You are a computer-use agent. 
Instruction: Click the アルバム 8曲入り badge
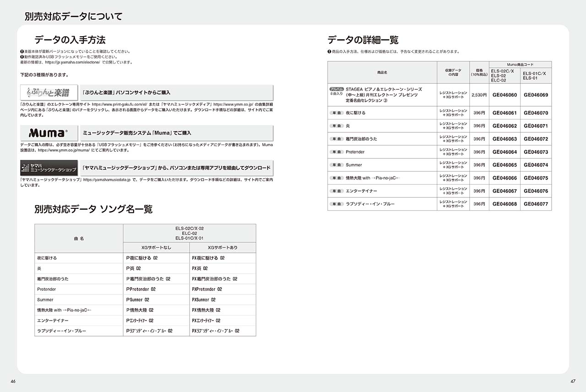(336, 91)
